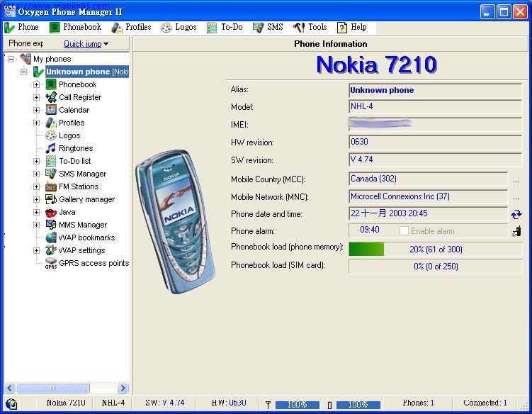Expand the SMS Manager tree node
The width and height of the screenshot is (532, 414).
click(36, 174)
